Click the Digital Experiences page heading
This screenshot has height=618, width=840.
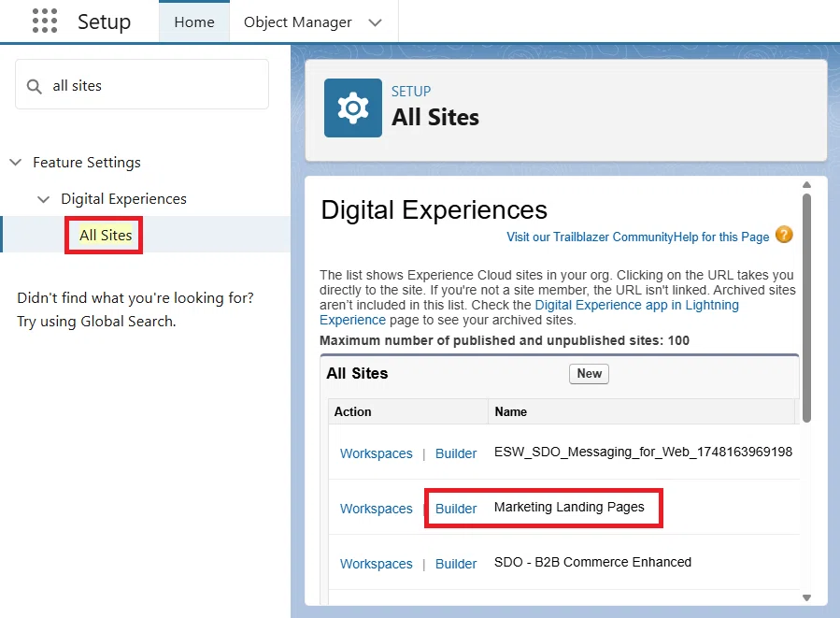pos(434,209)
